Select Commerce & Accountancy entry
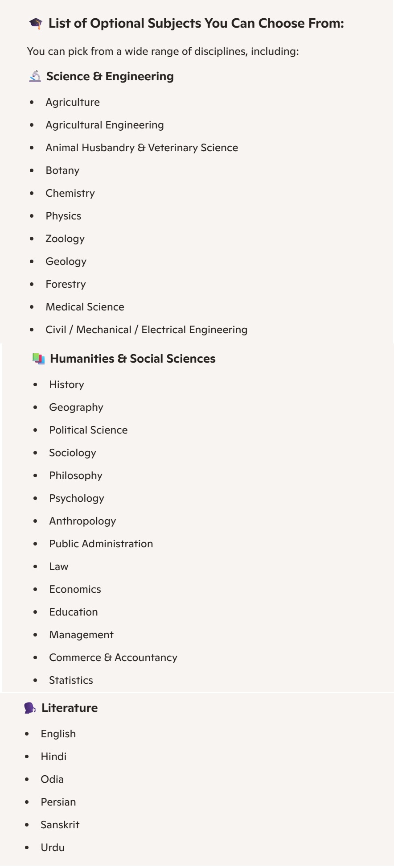 tap(113, 657)
